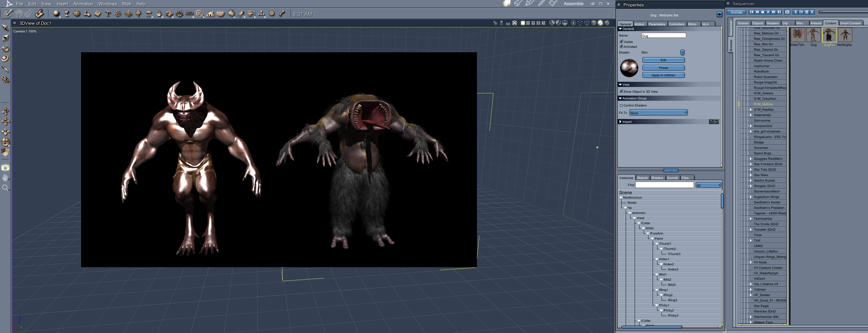Viewport: 868px width, 333px height.
Task: Click the Preset button
Action: point(663,67)
